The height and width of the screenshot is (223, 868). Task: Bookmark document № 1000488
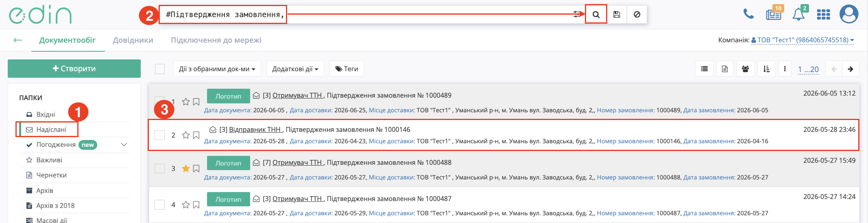(x=196, y=168)
